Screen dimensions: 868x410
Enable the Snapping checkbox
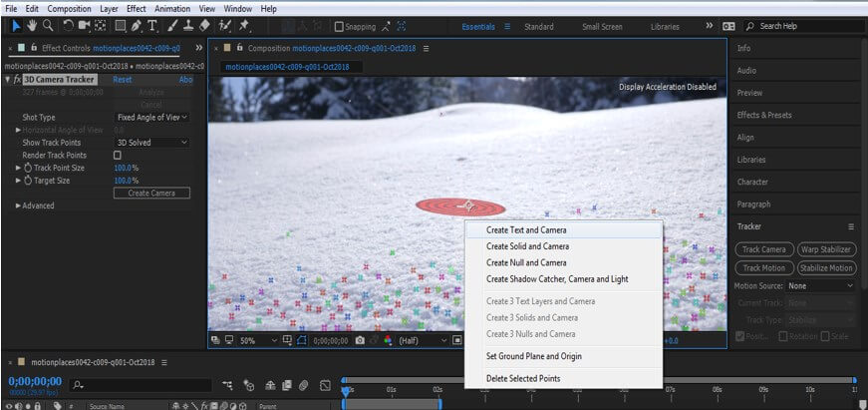pos(340,26)
